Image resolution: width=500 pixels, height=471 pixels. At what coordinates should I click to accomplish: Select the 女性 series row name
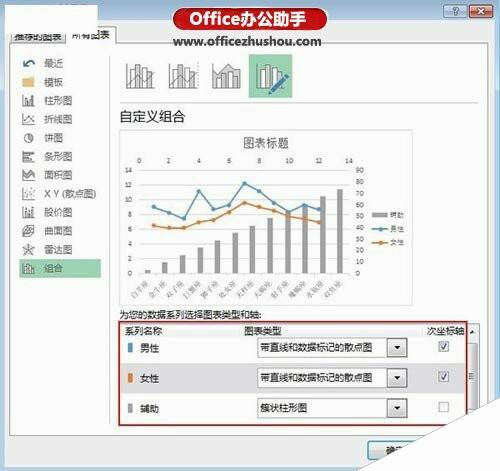click(149, 378)
